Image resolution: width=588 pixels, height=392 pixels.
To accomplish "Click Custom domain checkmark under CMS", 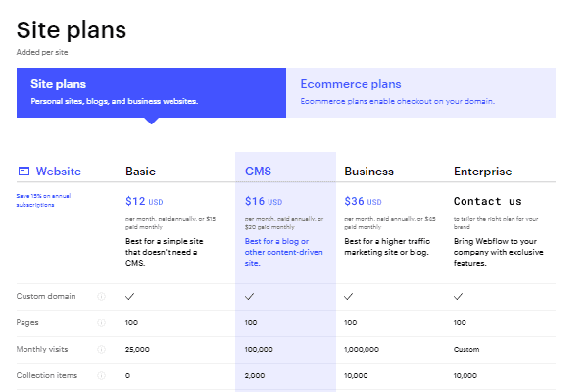I will coord(249,296).
